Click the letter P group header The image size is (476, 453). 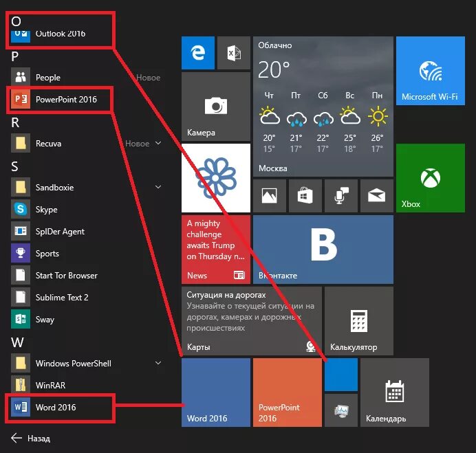click(x=15, y=56)
